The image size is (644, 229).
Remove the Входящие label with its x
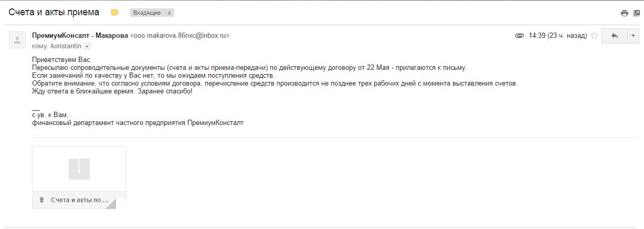(x=169, y=13)
